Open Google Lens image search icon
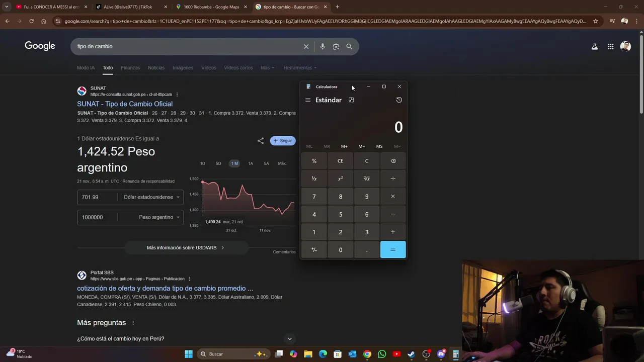644x362 pixels. point(336,46)
